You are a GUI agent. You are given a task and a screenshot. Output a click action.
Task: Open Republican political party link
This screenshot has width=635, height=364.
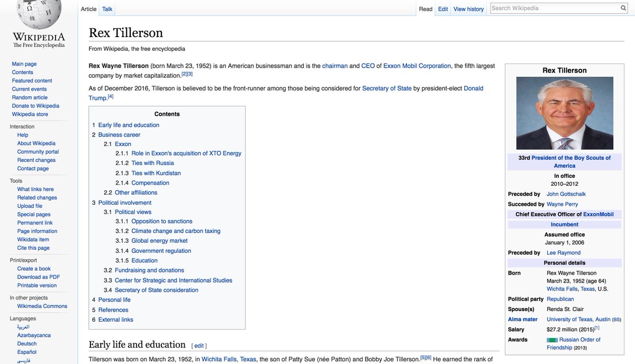[560, 299]
